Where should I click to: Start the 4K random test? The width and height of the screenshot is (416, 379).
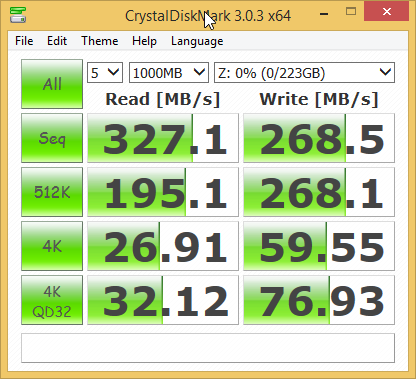pyautogui.click(x=52, y=246)
